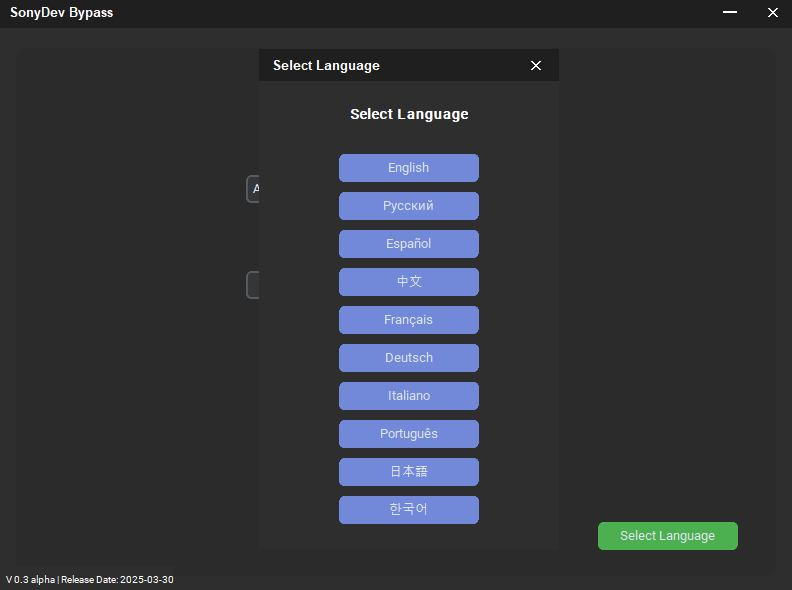Click the green Select Language button

(668, 536)
